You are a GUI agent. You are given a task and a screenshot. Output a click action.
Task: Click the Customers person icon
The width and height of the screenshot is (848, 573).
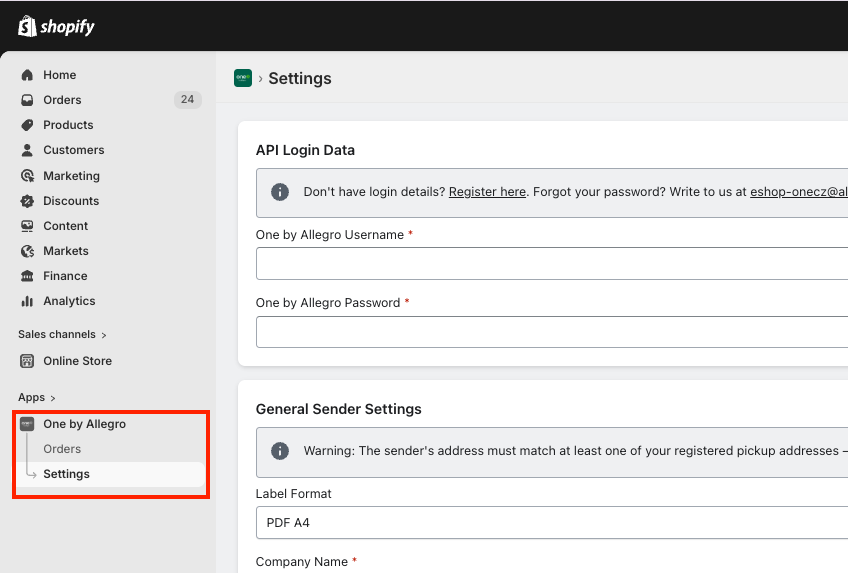(x=27, y=150)
